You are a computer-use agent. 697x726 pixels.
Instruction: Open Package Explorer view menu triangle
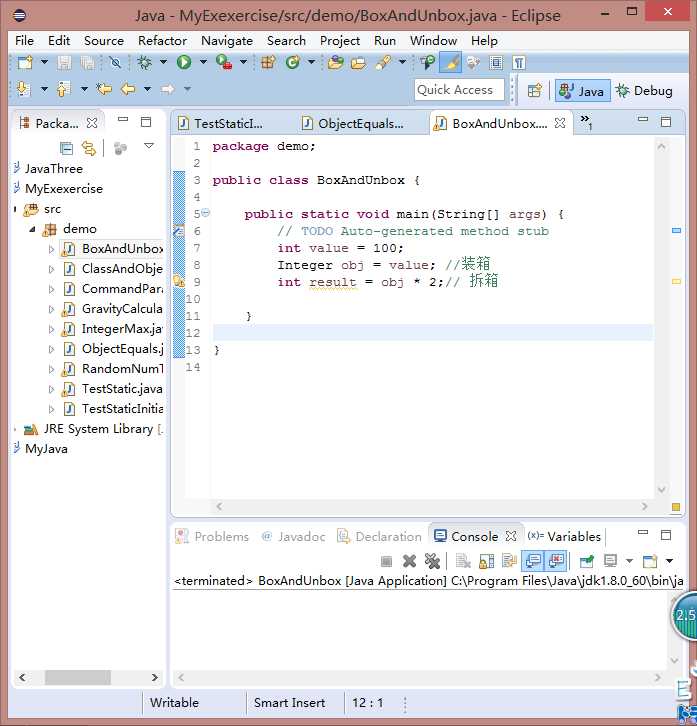[x=149, y=146]
